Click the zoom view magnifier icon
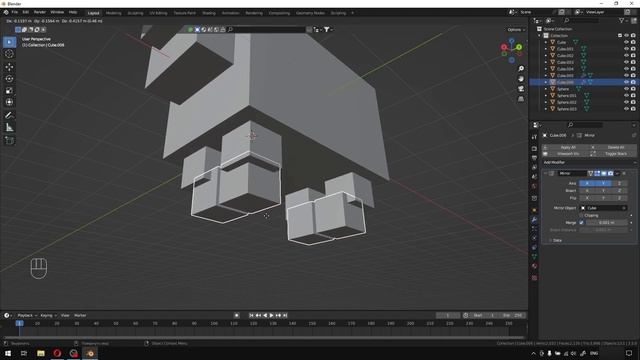640x360 pixels. click(x=521, y=69)
